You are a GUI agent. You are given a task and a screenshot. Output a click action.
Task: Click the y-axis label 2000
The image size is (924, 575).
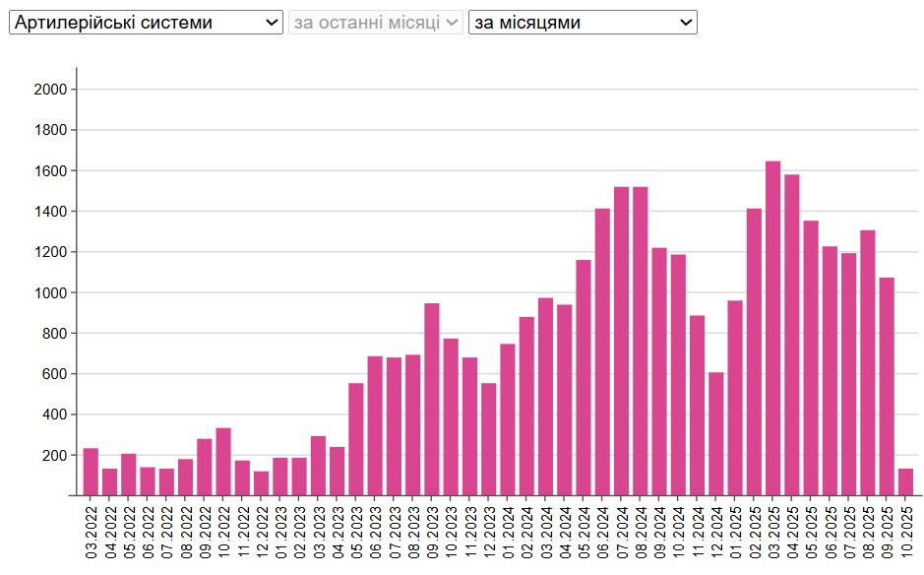point(49,90)
